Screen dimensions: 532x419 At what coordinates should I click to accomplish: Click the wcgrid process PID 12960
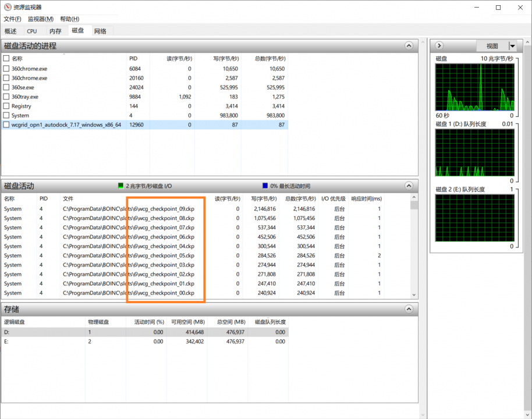tap(136, 125)
